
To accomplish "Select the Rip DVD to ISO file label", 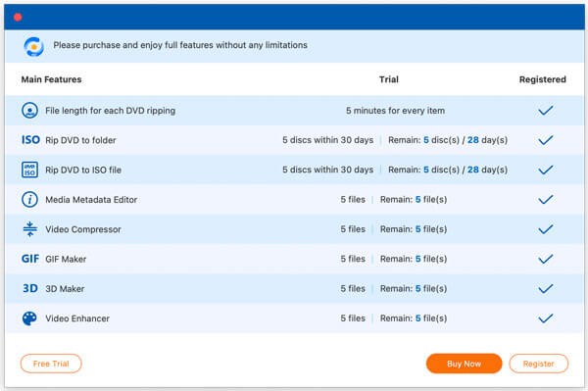I will [x=83, y=170].
